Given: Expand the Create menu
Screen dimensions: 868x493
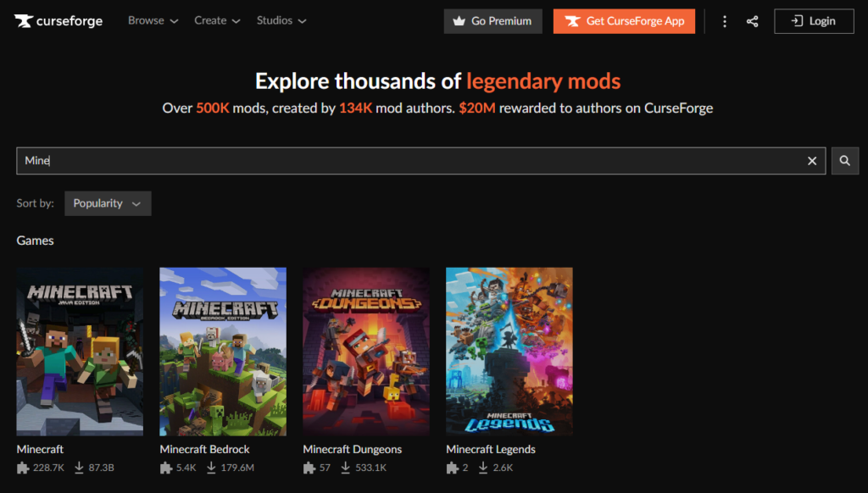Looking at the screenshot, I should (217, 20).
